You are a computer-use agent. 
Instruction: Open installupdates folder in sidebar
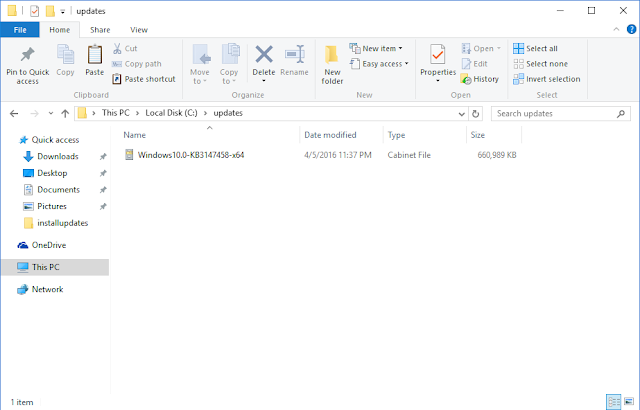pos(62,223)
